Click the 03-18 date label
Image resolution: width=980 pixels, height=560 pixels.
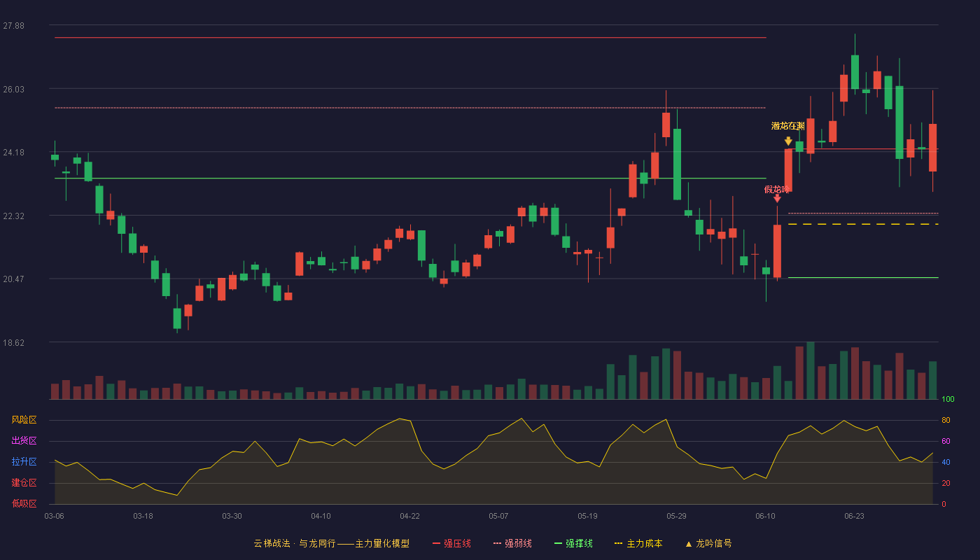143,516
